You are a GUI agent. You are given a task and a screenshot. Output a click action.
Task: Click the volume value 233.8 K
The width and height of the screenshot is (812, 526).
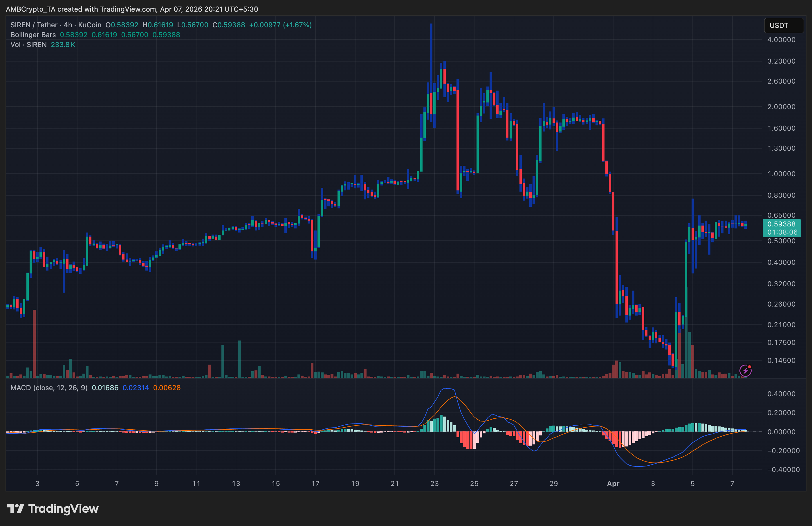[63, 45]
